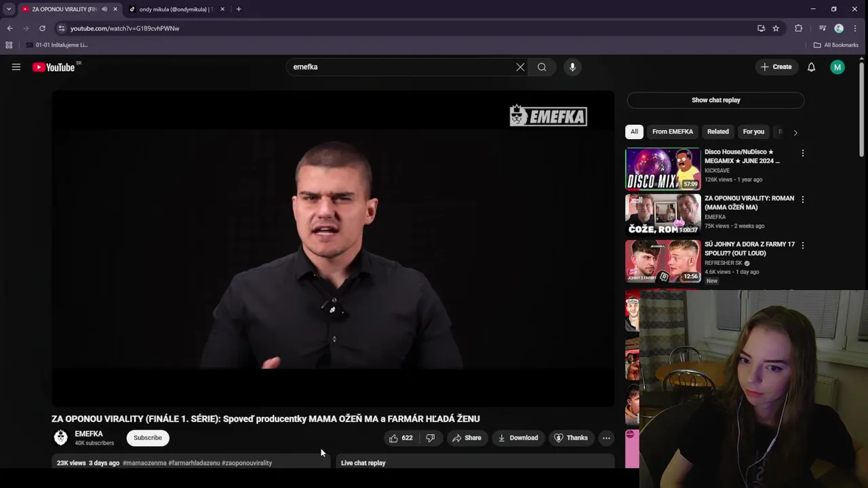Click the Share button
Image resolution: width=868 pixels, height=488 pixels.
[467, 438]
